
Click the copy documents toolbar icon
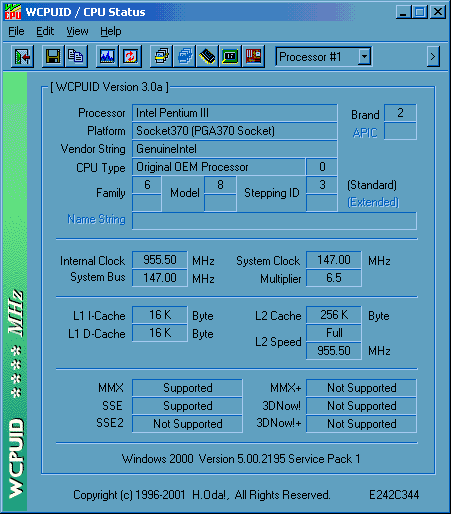tap(76, 56)
